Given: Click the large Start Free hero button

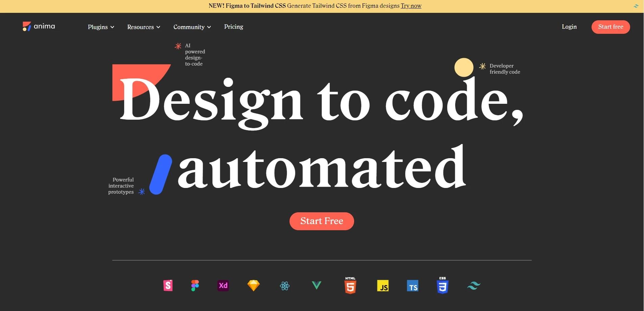Looking at the screenshot, I should coord(322,221).
